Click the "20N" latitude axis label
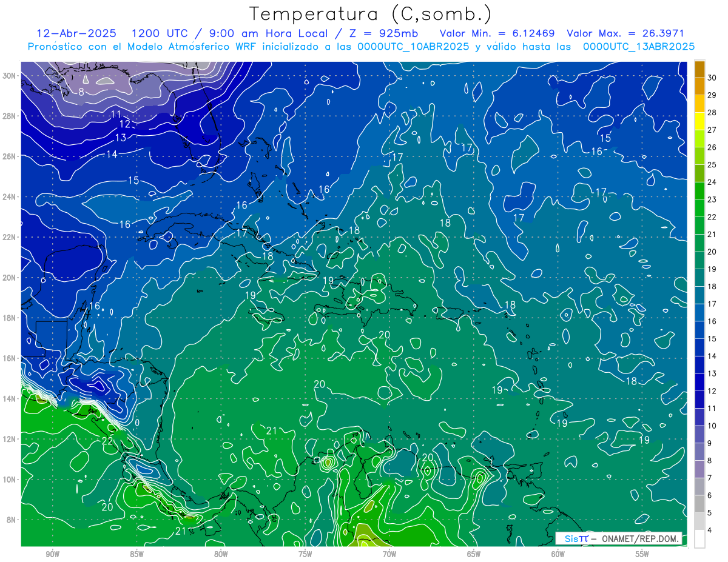728x562 pixels. point(9,278)
